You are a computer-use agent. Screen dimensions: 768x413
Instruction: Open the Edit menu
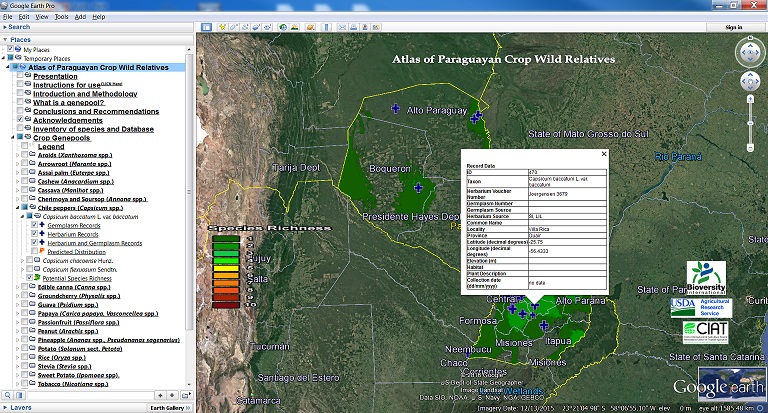pyautogui.click(x=24, y=17)
